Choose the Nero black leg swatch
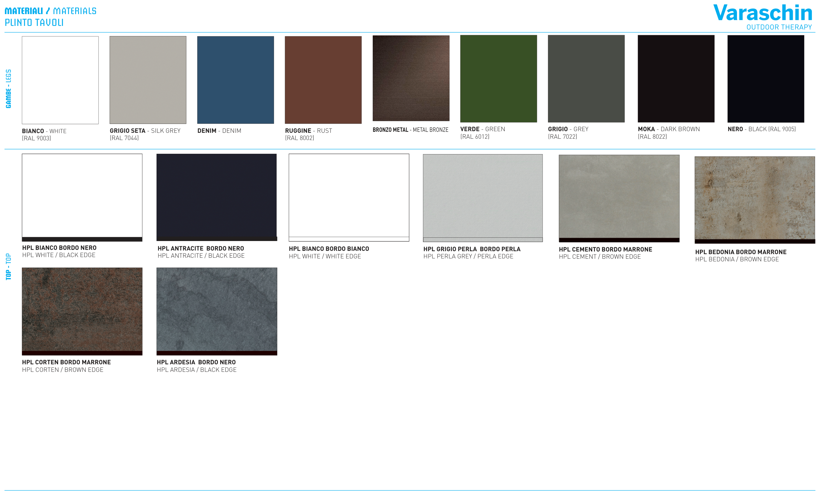Screen dimensions: 820x504 pos(766,79)
